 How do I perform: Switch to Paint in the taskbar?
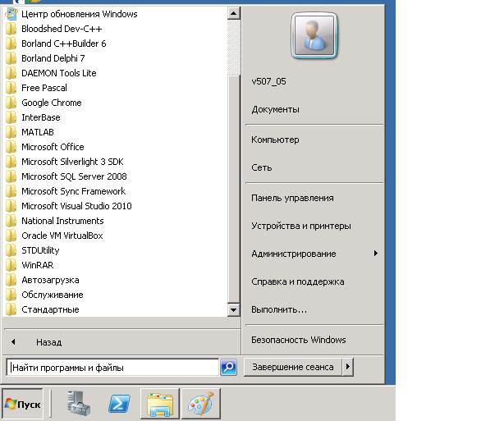[201, 404]
